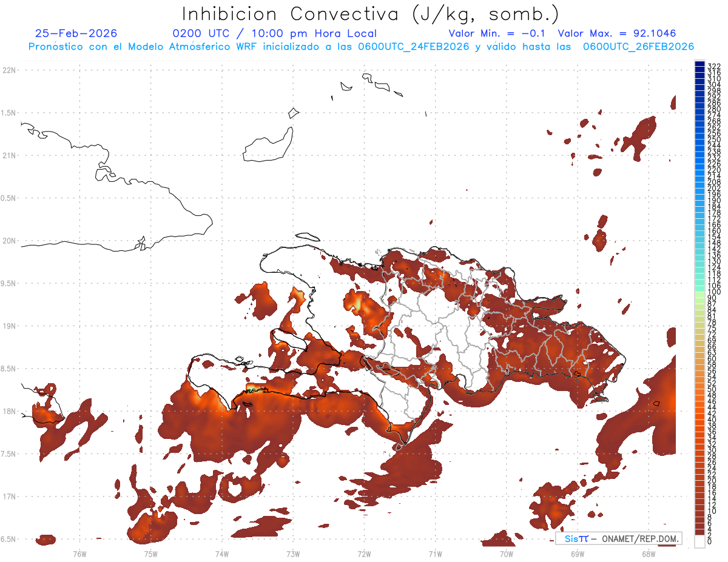
Task: Click the '18N' latitude label
Action: tap(9, 411)
